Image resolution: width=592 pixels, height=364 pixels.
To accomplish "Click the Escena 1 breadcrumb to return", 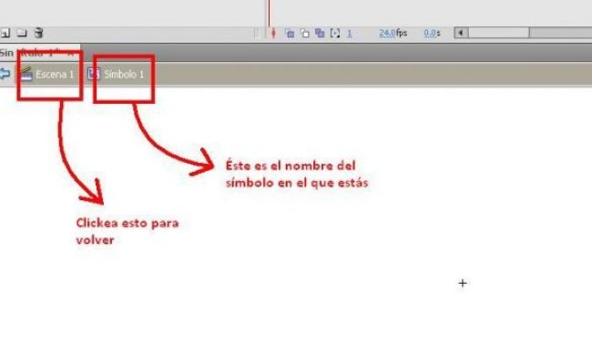I will pyautogui.click(x=47, y=75).
